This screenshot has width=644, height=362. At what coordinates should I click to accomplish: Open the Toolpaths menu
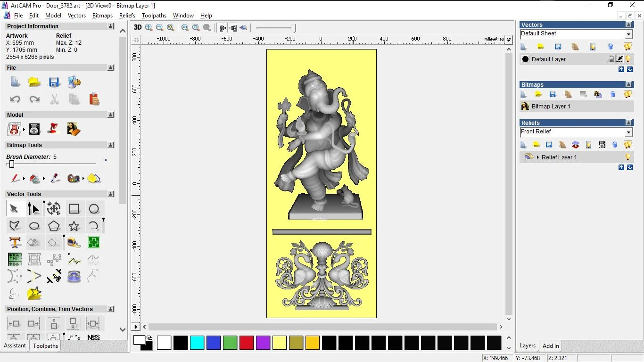click(154, 16)
